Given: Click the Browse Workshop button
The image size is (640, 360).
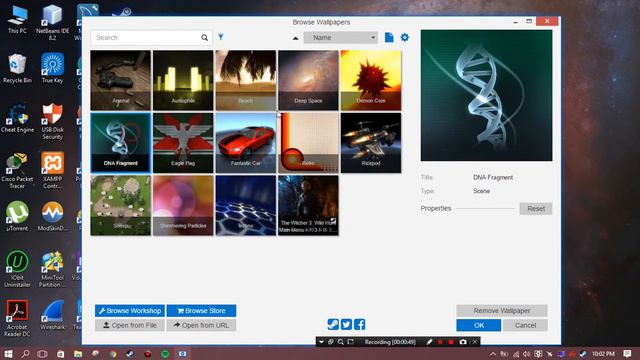Looking at the screenshot, I should (130, 311).
